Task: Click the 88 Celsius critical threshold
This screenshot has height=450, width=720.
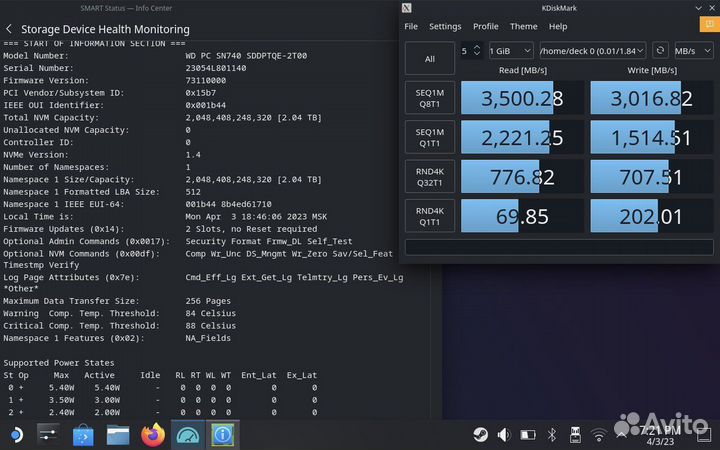Action: click(211, 326)
